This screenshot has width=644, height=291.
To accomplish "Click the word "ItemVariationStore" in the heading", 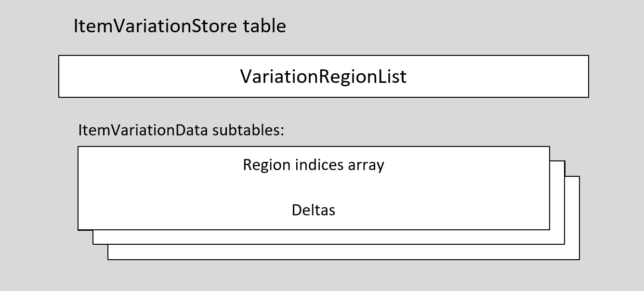I will click(x=155, y=26).
